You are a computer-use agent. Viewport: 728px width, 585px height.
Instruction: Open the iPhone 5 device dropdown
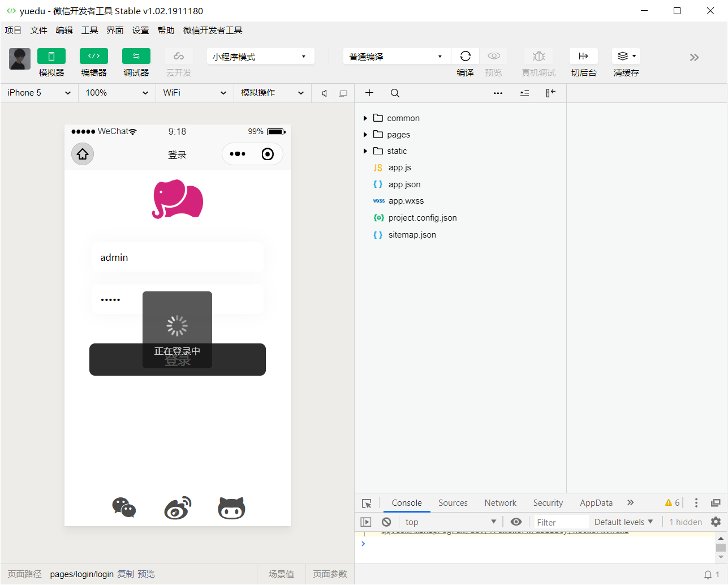39,93
